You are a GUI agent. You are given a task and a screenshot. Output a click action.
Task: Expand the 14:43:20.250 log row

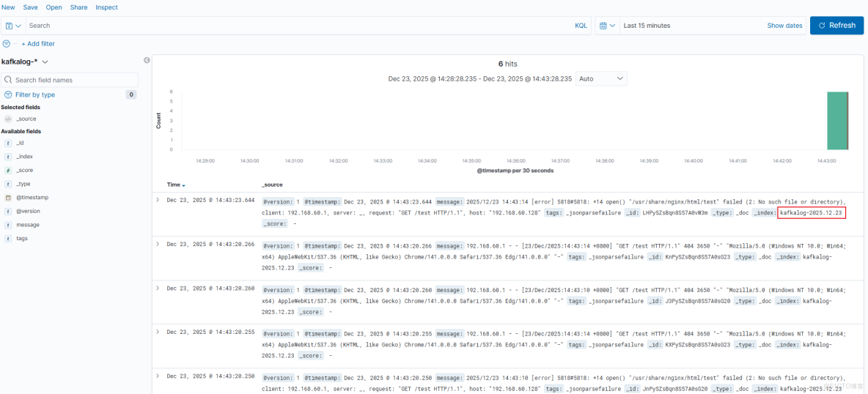tap(158, 376)
